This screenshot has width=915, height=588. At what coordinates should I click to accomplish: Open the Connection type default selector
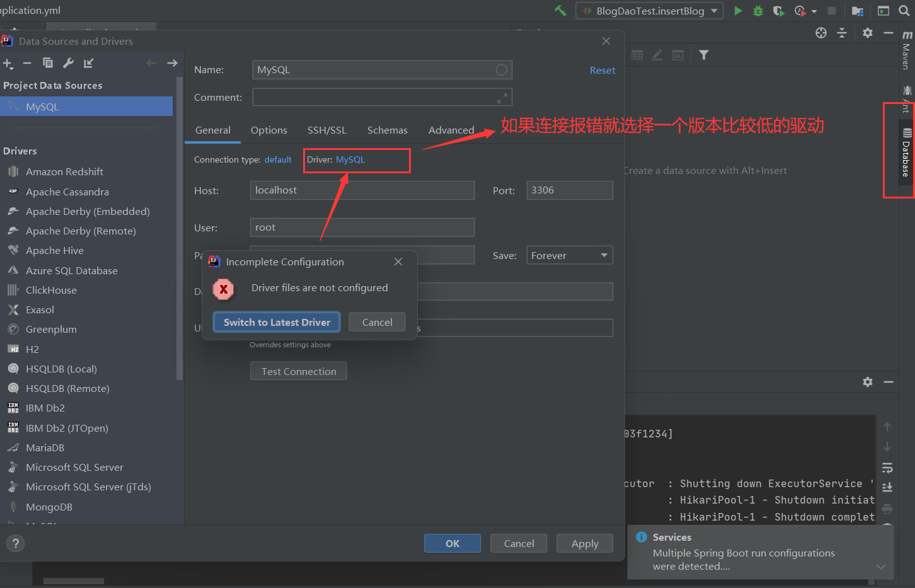click(x=278, y=160)
